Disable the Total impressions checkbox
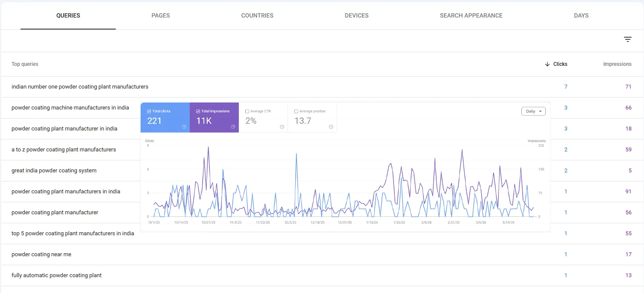 point(198,111)
